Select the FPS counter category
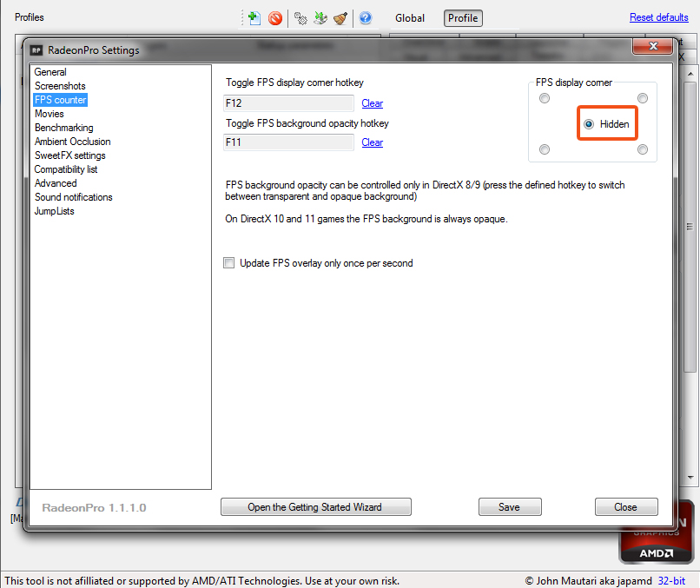Viewport: 700px width, 588px height. click(60, 100)
